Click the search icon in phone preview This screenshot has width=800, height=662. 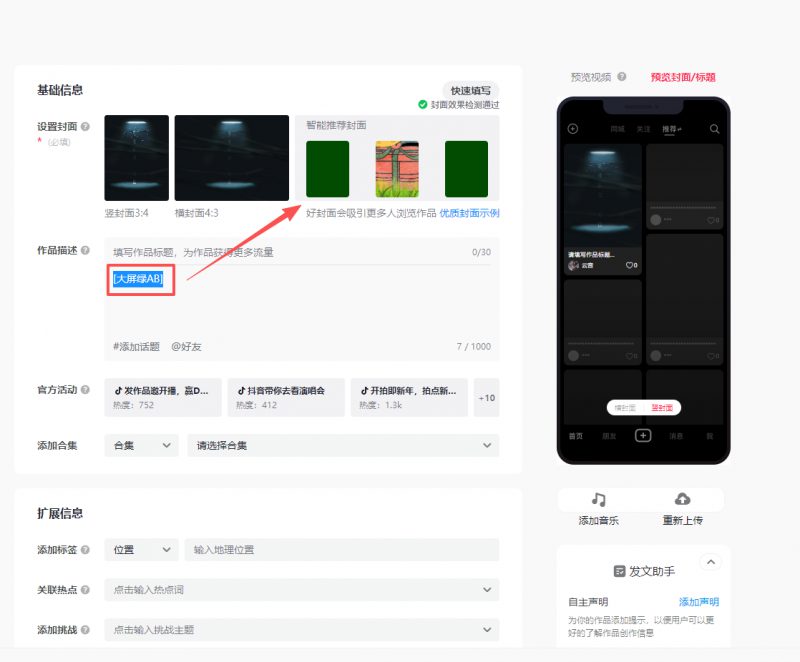click(x=714, y=129)
